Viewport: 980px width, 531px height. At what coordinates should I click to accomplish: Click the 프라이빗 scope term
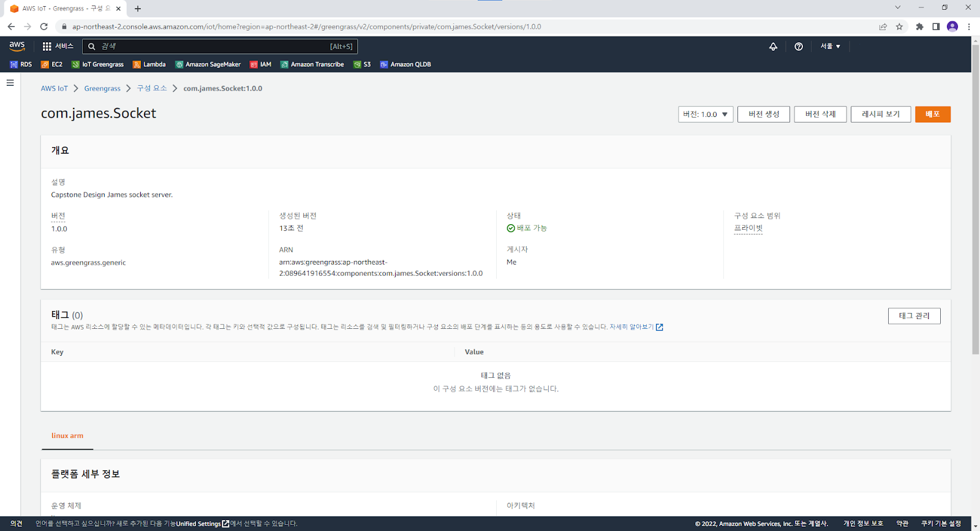point(748,228)
